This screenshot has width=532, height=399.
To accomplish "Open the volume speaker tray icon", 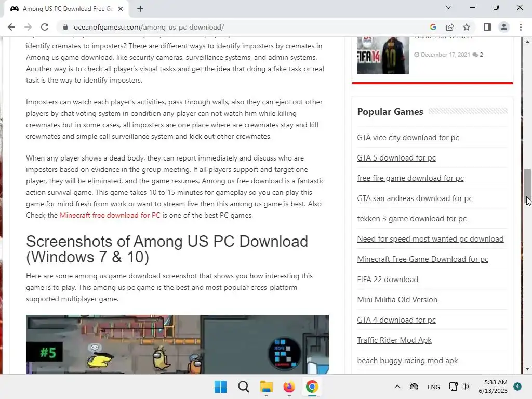I will pos(465,387).
